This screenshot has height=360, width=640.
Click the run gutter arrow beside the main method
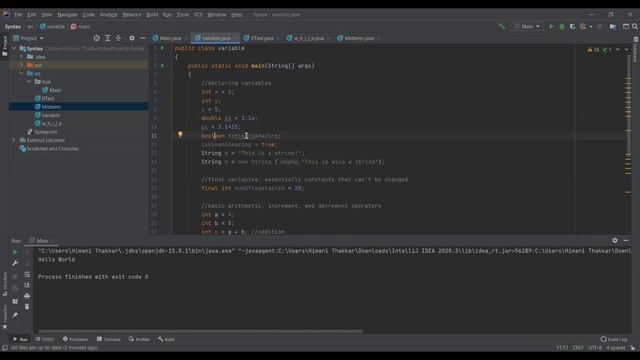pos(162,65)
